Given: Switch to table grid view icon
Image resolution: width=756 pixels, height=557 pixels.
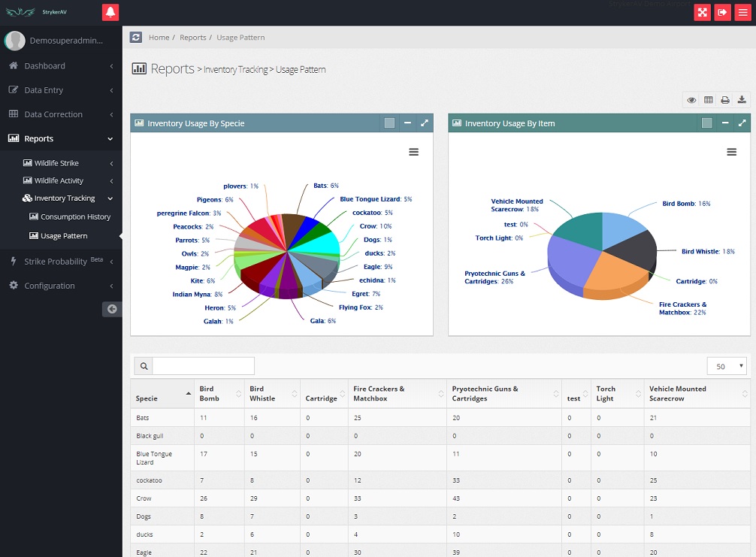Looking at the screenshot, I should (708, 100).
